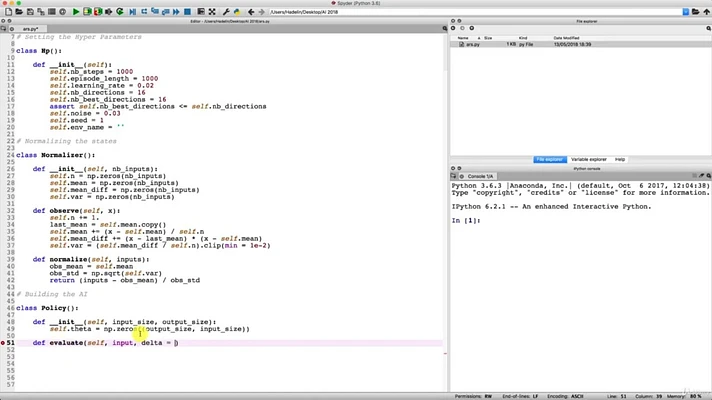
Task: Click Permissions RW status entry
Action: tap(473, 396)
